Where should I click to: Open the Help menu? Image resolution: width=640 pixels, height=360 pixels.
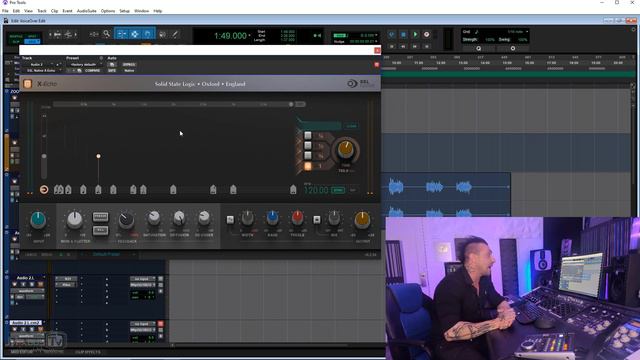coord(158,11)
